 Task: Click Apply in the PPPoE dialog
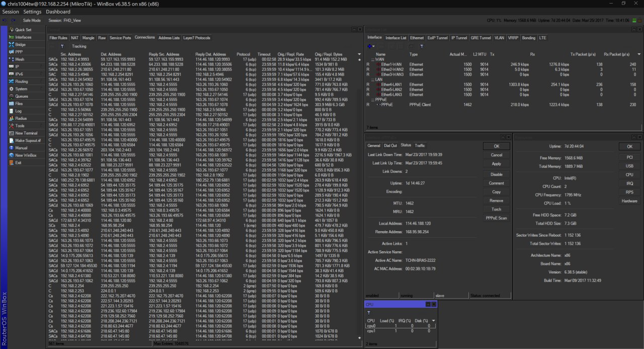tap(497, 164)
